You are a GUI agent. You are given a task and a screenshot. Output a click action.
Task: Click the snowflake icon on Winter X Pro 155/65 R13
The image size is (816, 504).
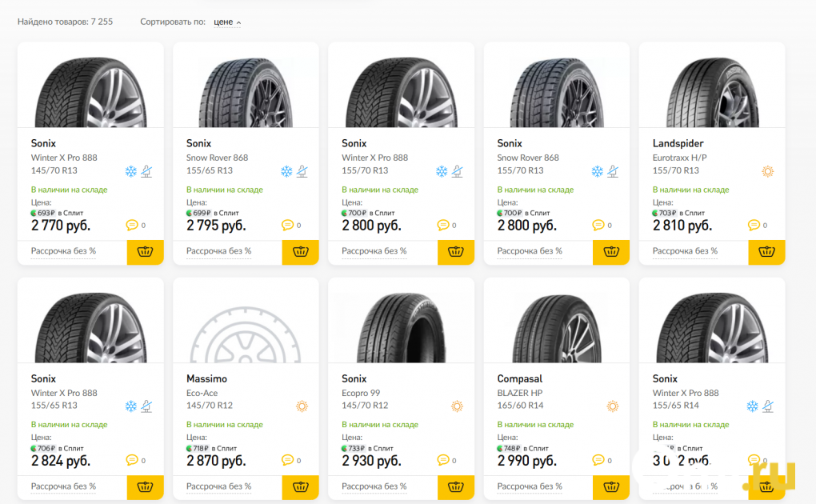130,406
